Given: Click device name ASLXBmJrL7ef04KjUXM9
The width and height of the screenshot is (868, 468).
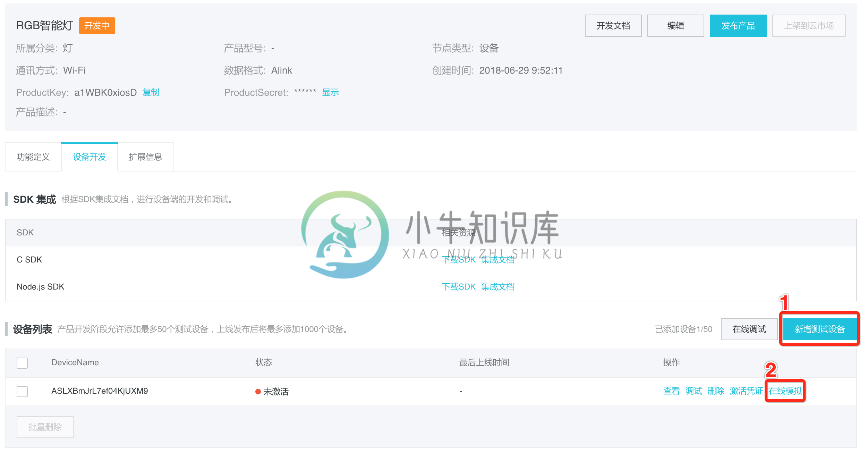Looking at the screenshot, I should pyautogui.click(x=100, y=391).
